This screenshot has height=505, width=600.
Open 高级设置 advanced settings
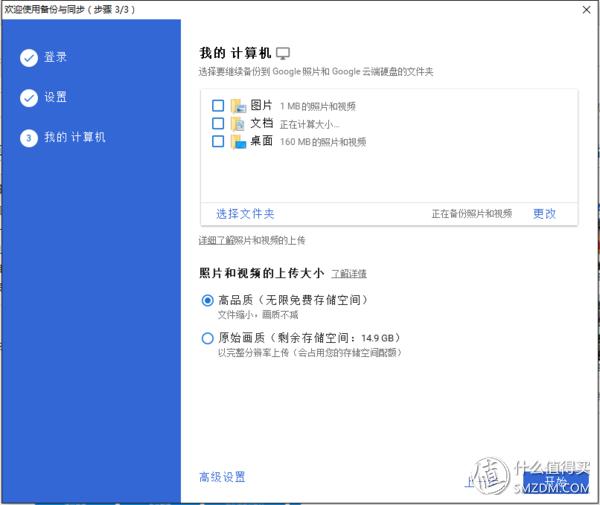(x=222, y=477)
